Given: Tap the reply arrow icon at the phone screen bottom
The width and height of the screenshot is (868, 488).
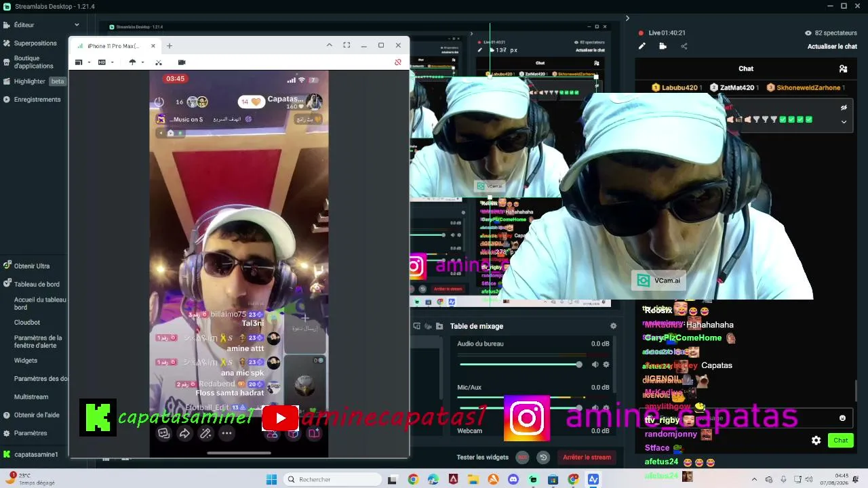Looking at the screenshot, I should [x=184, y=434].
